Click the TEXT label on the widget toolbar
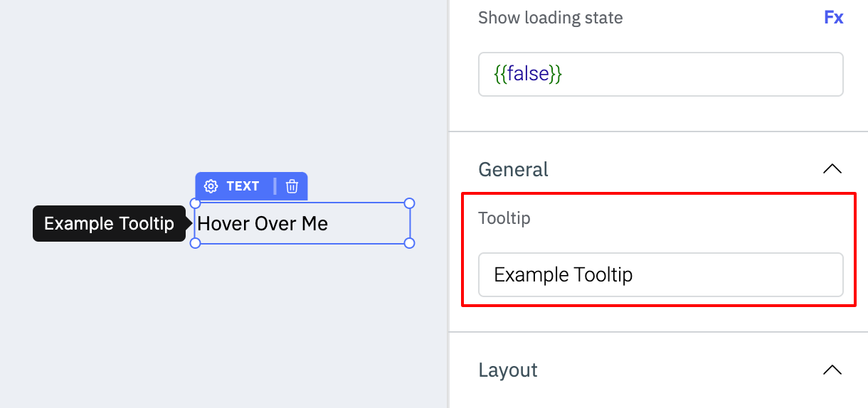Image resolution: width=868 pixels, height=408 pixels. point(243,186)
